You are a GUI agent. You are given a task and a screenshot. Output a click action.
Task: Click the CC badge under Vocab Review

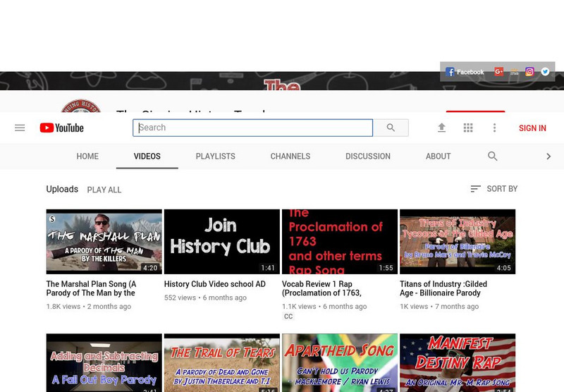(x=288, y=317)
